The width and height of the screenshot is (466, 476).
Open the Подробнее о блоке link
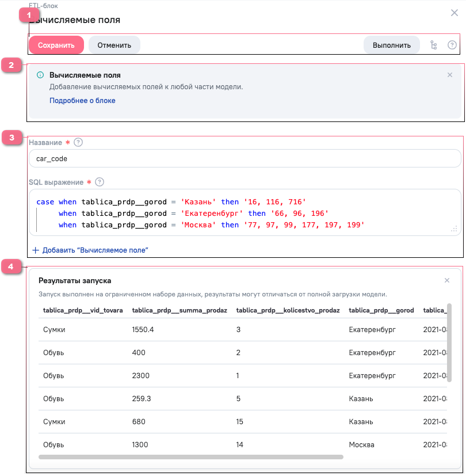82,100
